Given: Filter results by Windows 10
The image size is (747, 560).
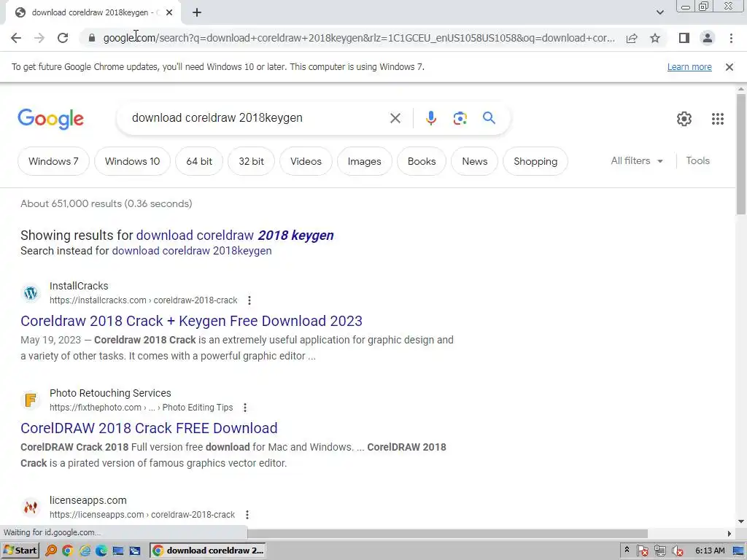Looking at the screenshot, I should (133, 161).
